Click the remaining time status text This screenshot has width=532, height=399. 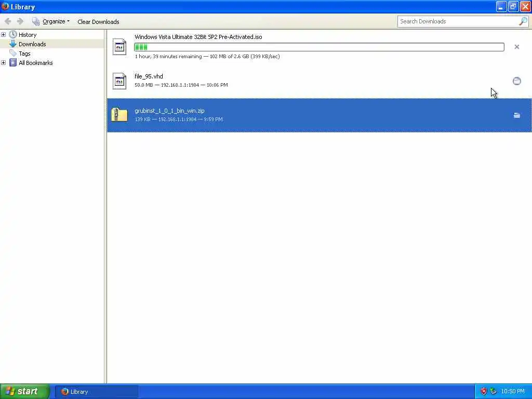pyautogui.click(x=207, y=56)
